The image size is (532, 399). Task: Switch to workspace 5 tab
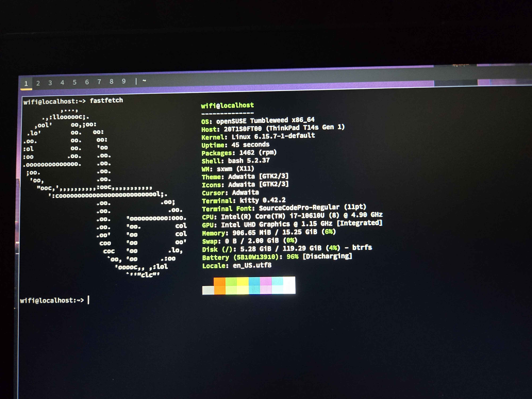[75, 82]
